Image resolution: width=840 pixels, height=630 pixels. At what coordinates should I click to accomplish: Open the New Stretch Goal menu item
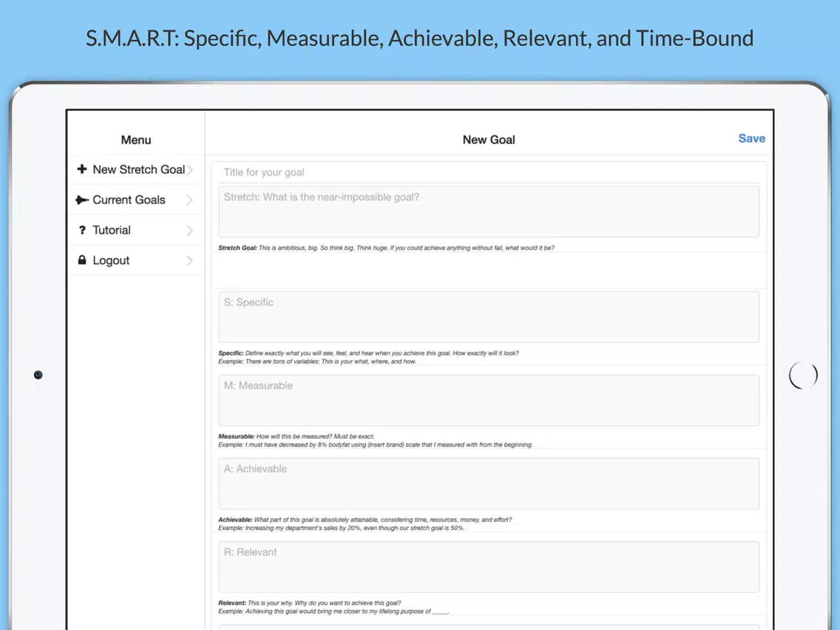pos(136,169)
